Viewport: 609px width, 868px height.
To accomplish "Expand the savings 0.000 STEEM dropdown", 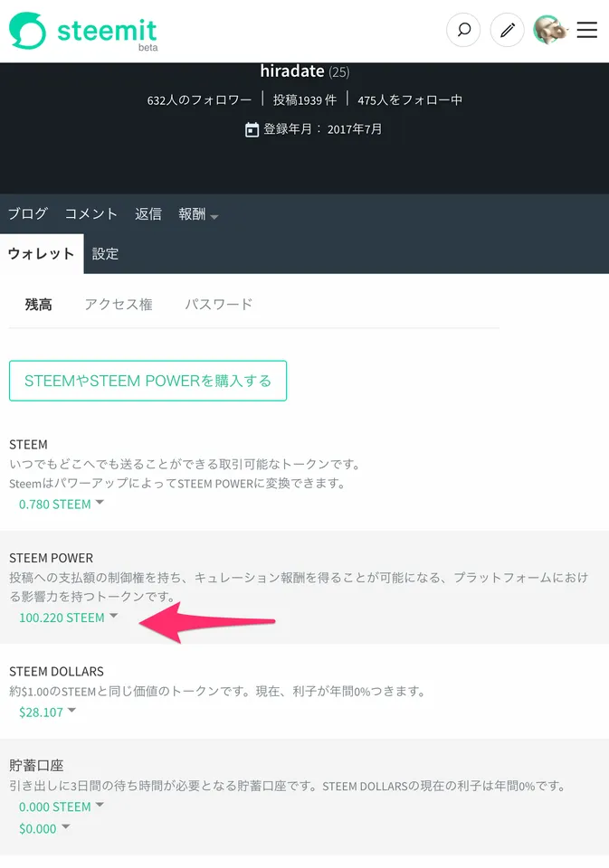I will [62, 807].
